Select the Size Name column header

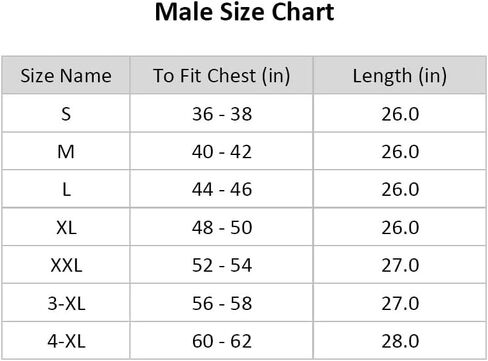(66, 75)
